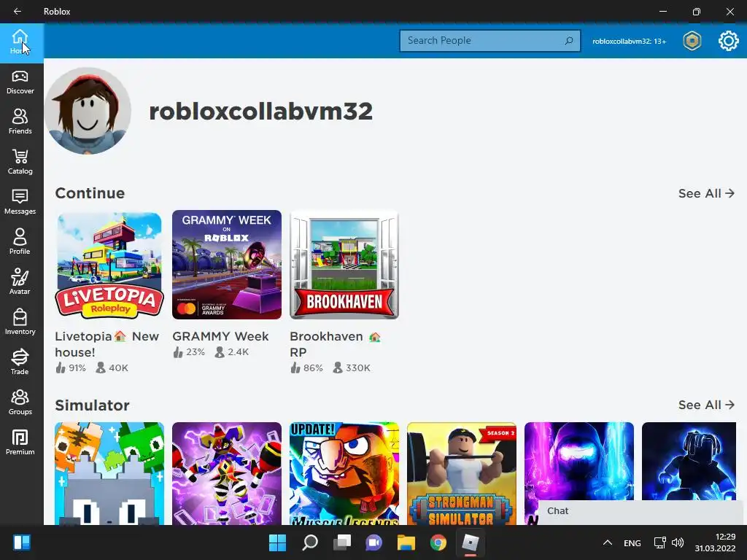Open the robloxcollabvm32 avatar picture
This screenshot has width=747, height=560.
88,111
